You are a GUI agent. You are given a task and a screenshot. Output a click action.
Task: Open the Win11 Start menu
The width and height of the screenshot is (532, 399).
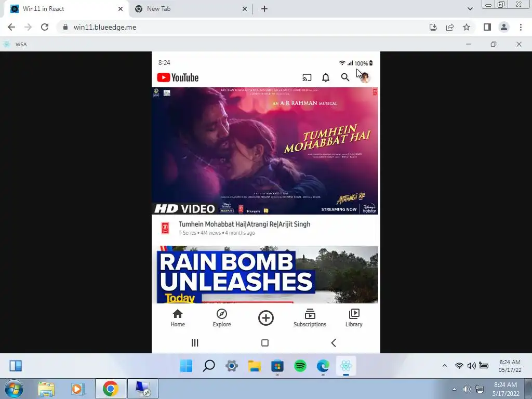186,366
